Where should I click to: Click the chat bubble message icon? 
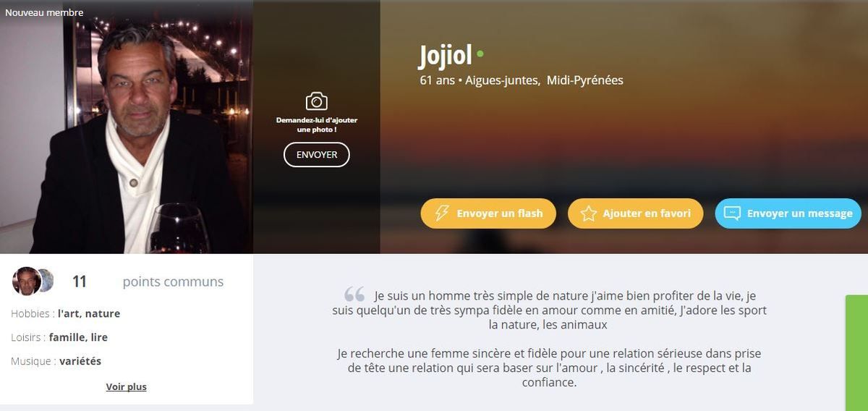(x=732, y=213)
